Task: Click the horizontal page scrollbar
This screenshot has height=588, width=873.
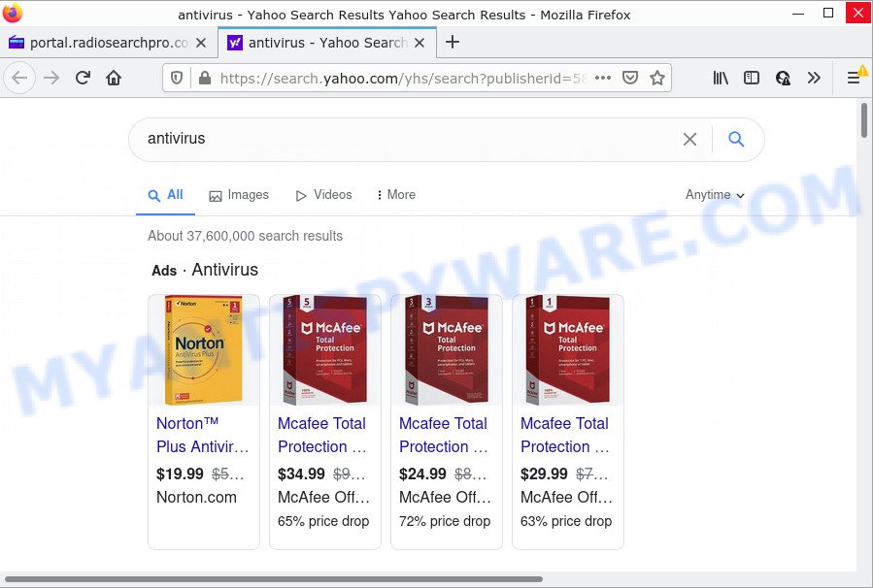Action: 274,579
